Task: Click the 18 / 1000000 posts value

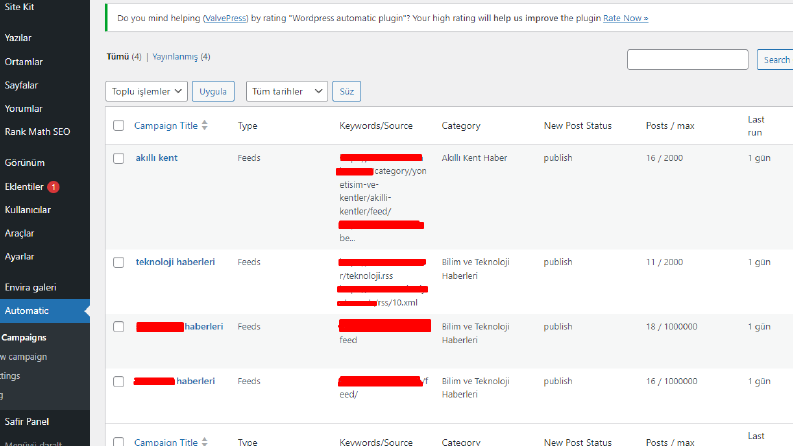Action: [672, 327]
